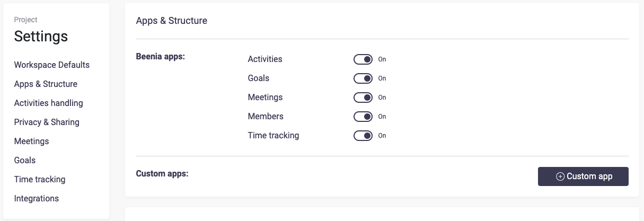This screenshot has height=221, width=644.
Task: Click the Activities app label
Action: point(265,59)
